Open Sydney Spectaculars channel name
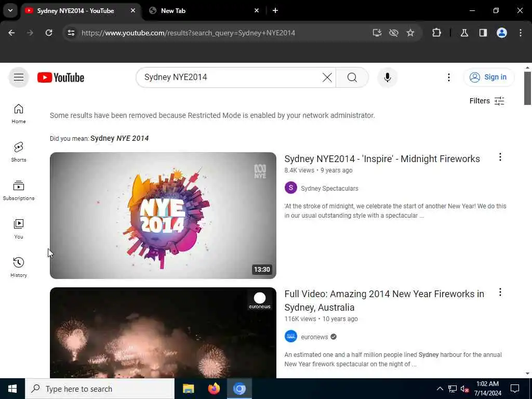Viewport: 532px width, 399px height. (329, 188)
